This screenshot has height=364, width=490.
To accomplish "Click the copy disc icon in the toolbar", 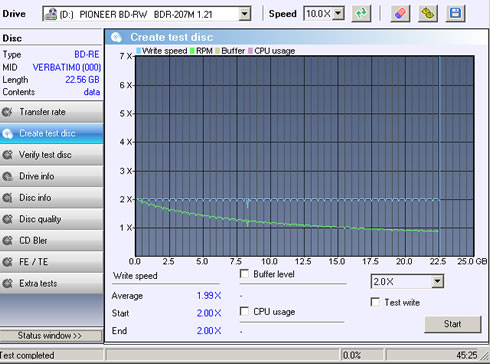I will (428, 14).
